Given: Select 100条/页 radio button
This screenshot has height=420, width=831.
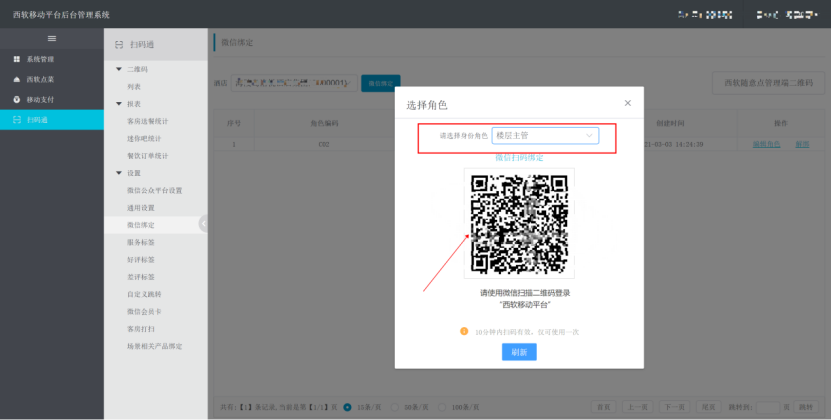Looking at the screenshot, I should [x=442, y=407].
